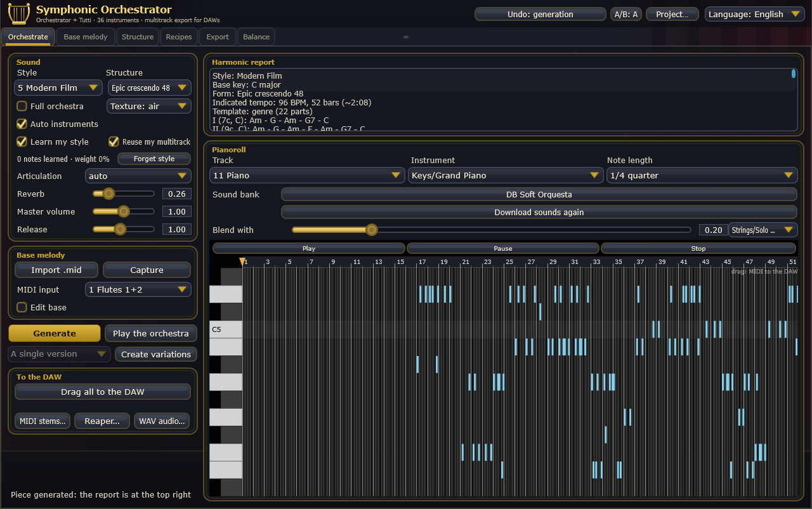Uncheck Learn my style
This screenshot has width=812, height=509.
(x=22, y=142)
